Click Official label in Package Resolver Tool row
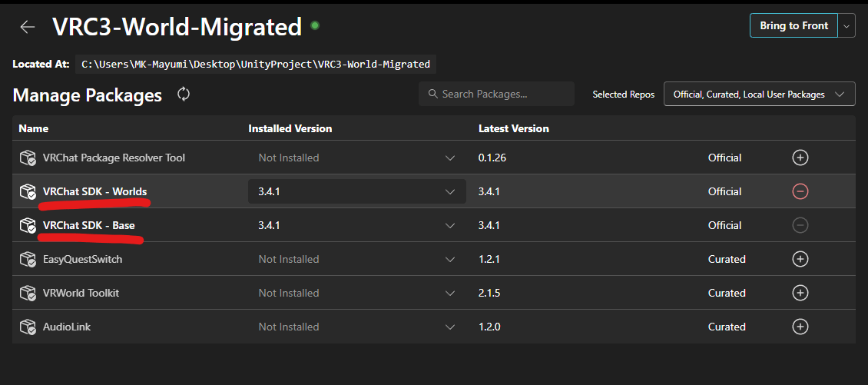 (724, 158)
